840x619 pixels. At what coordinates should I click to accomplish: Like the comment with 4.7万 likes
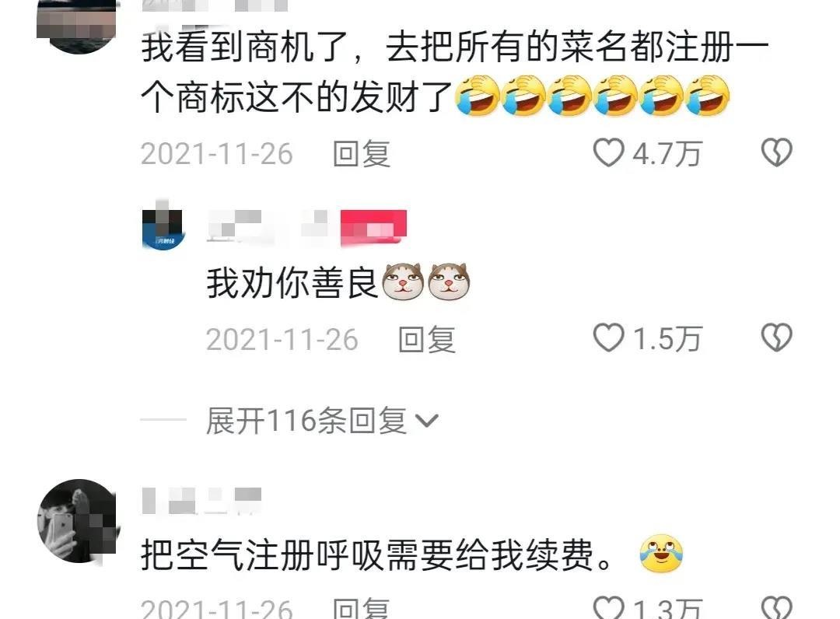point(608,152)
